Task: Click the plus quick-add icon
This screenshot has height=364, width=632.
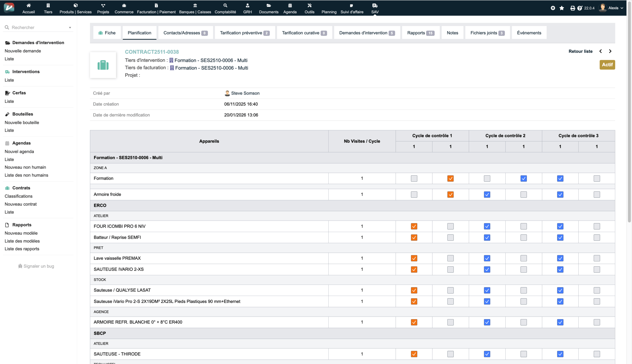Action: coord(553,8)
